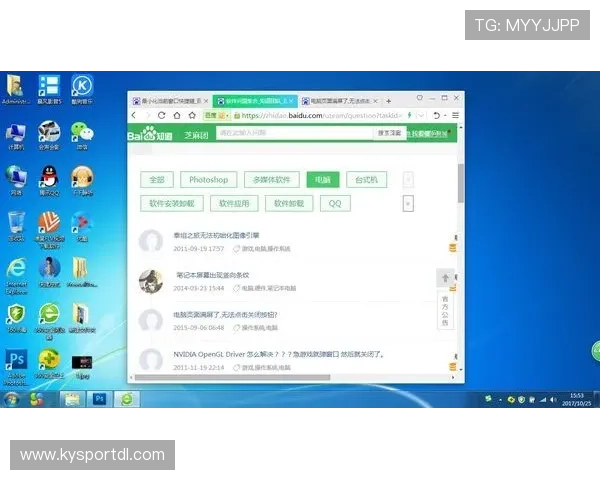Click the horizontal page scrollbar thumb

(x=232, y=377)
